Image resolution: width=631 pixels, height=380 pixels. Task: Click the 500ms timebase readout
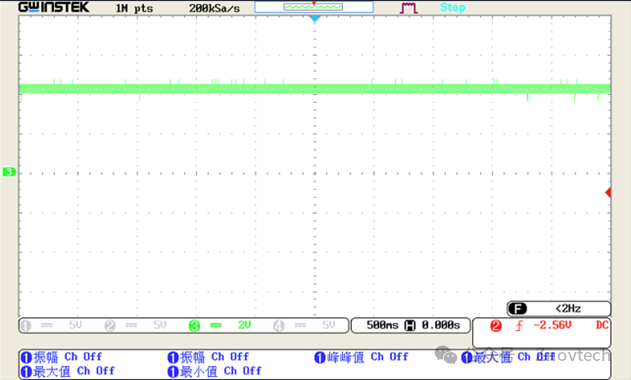point(382,325)
